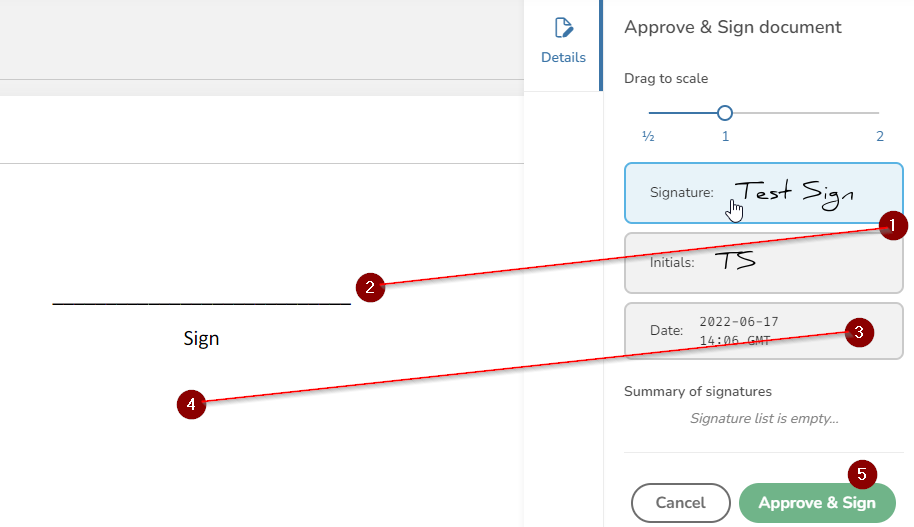Click red numbered marker 3
This screenshot has width=914, height=527.
pos(859,333)
